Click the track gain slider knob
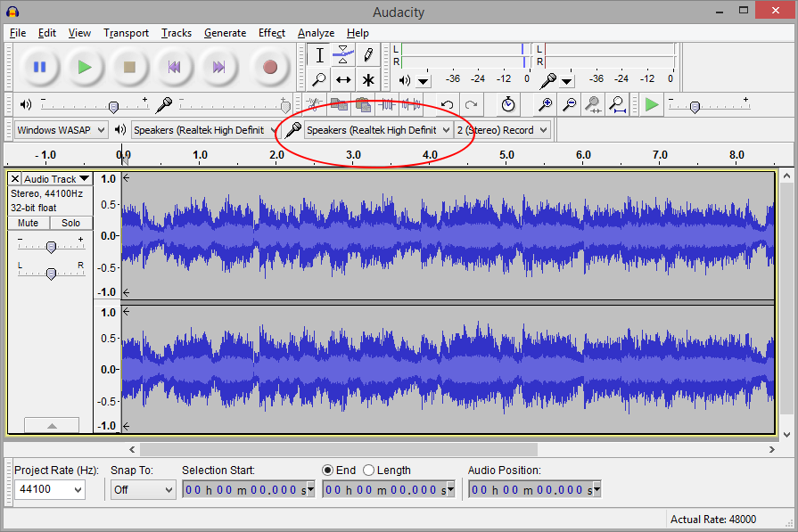 (51, 247)
